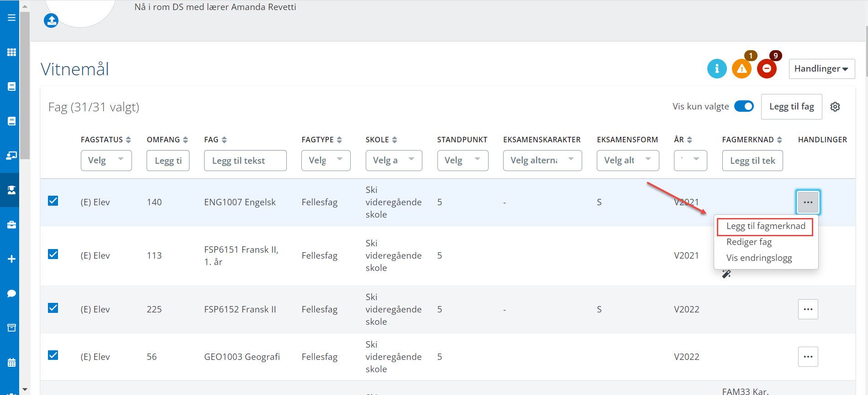
Task: Sort by FAGMERKNAD column arrows
Action: click(779, 140)
